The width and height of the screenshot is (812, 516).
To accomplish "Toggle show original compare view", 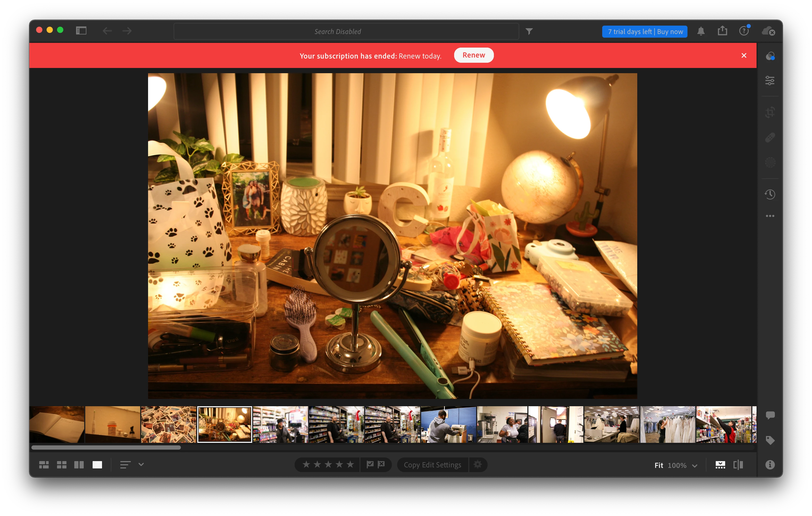I will [738, 465].
